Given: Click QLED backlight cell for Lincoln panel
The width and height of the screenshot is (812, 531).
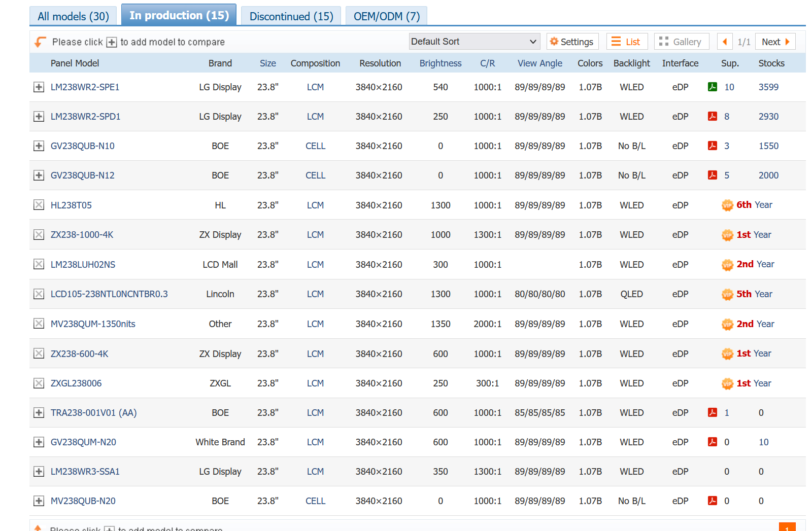Looking at the screenshot, I should (632, 294).
